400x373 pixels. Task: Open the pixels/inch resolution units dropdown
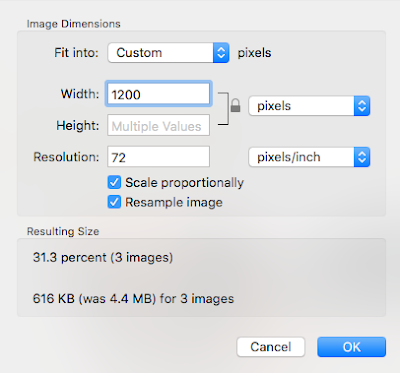pyautogui.click(x=309, y=157)
